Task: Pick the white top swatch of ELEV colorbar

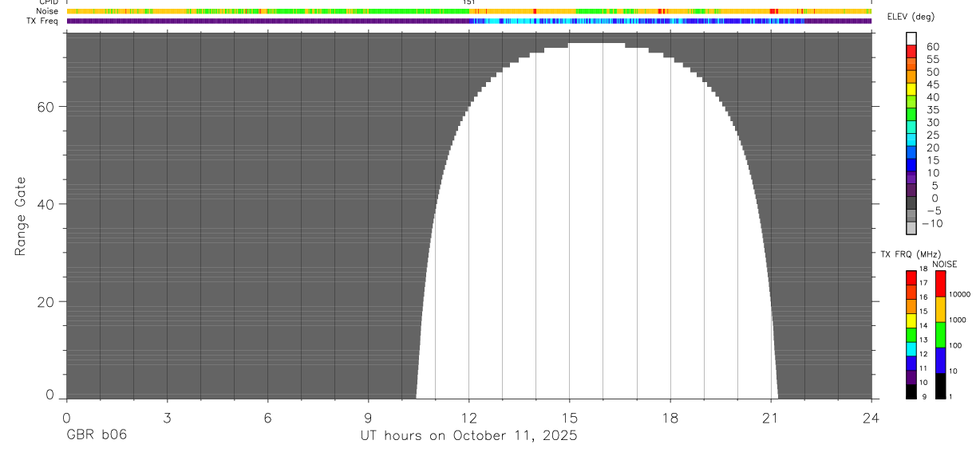Action: [911, 38]
